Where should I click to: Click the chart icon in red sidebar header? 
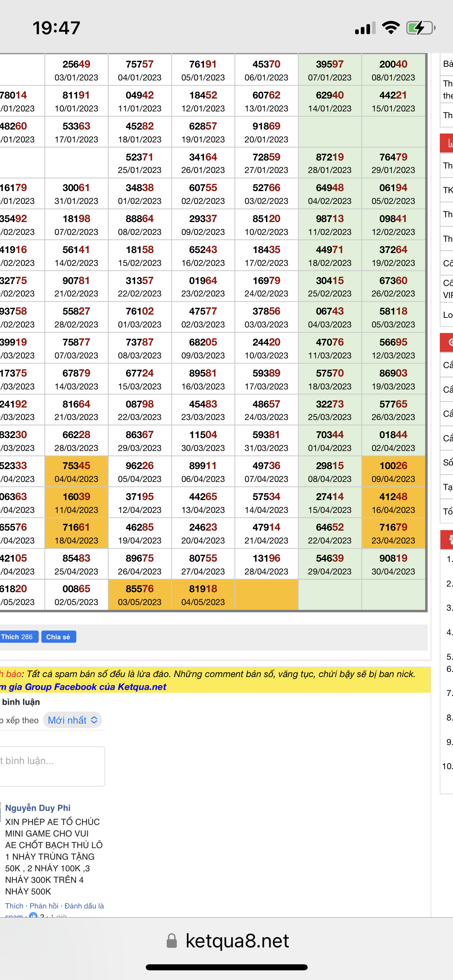[x=449, y=143]
